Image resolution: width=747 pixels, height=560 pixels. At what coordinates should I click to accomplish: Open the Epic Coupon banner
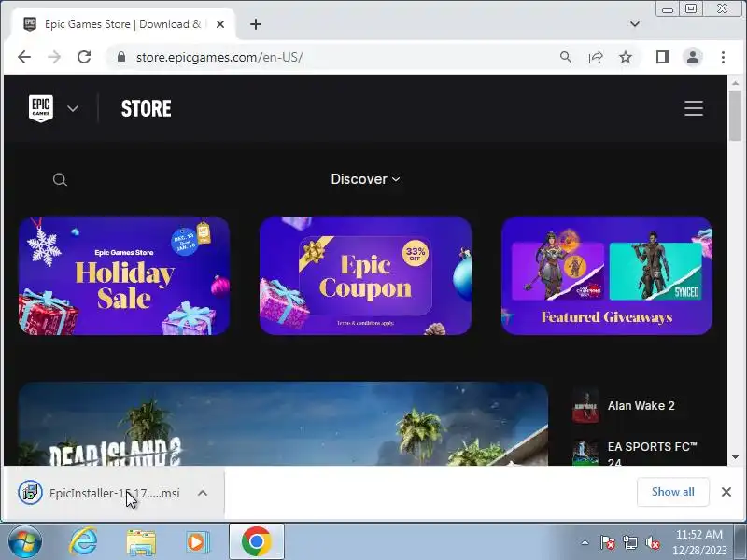tap(365, 275)
